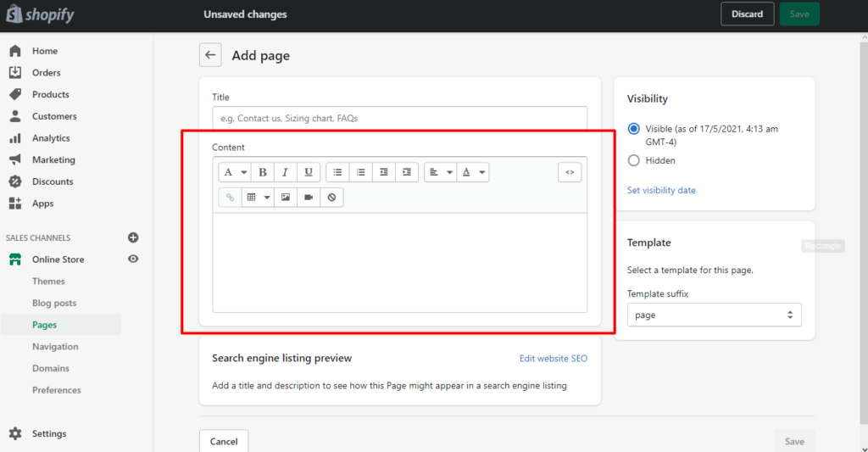This screenshot has height=452, width=868.
Task: Click the indent icon
Action: coord(407,172)
